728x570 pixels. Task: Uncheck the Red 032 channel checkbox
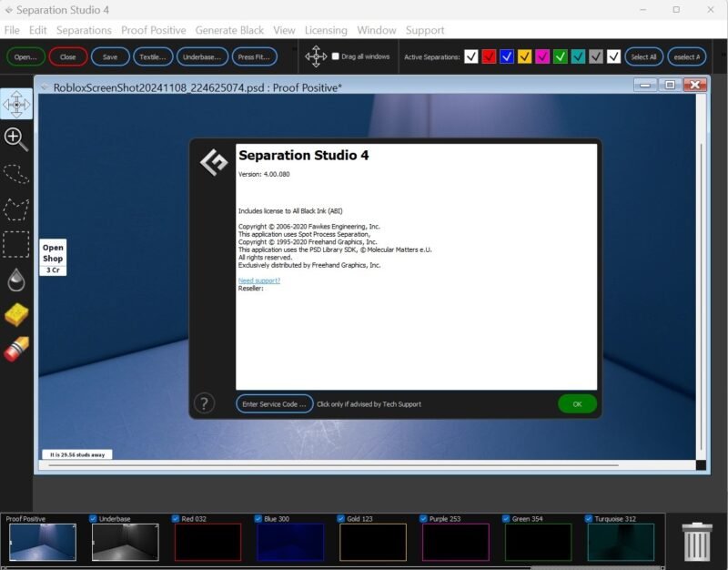coord(176,518)
